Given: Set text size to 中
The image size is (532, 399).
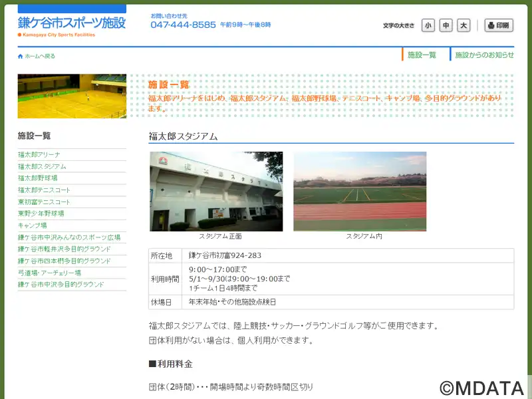Looking at the screenshot, I should point(446,25).
